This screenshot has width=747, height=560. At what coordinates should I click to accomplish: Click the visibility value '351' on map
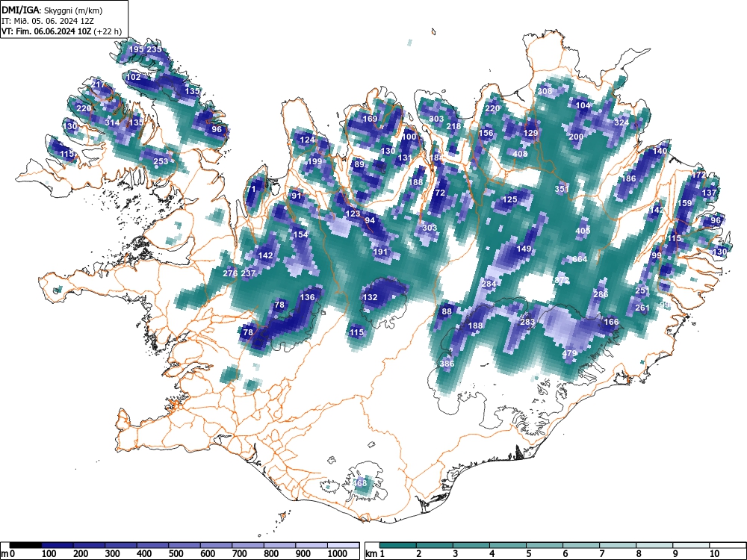(x=562, y=189)
